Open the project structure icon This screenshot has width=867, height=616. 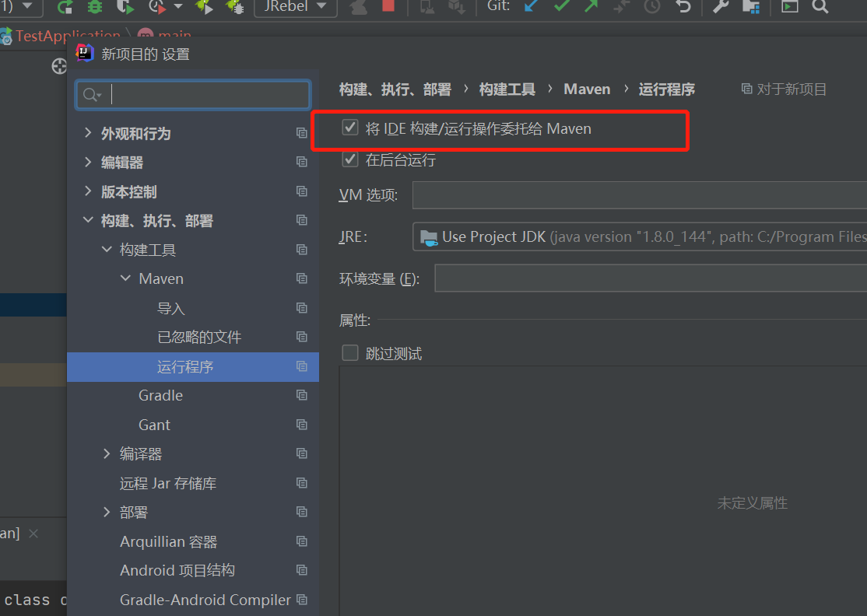751,7
